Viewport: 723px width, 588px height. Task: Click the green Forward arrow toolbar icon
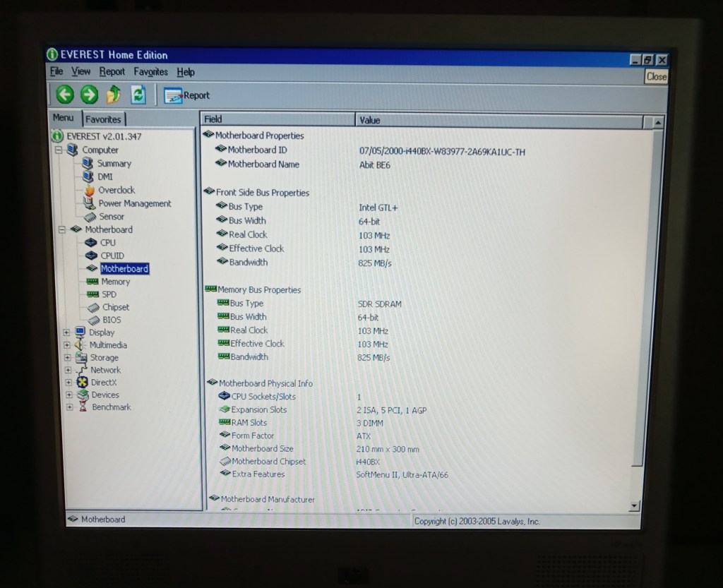pos(89,94)
